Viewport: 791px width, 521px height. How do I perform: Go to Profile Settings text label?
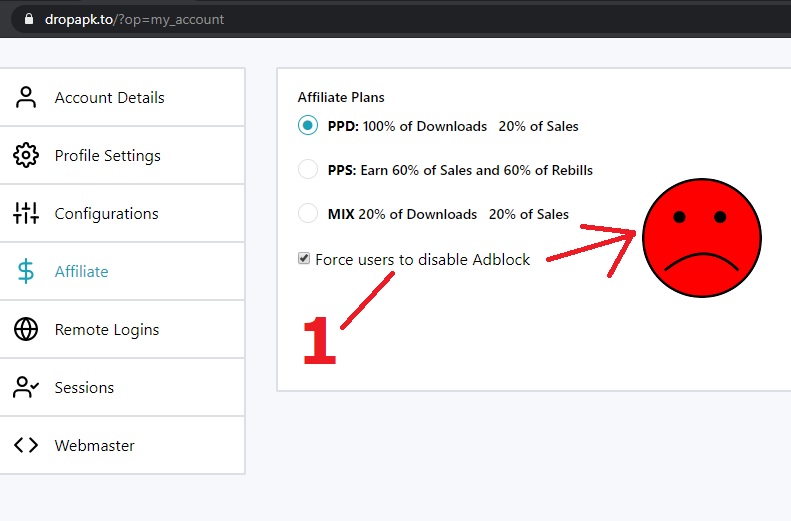[x=107, y=156]
